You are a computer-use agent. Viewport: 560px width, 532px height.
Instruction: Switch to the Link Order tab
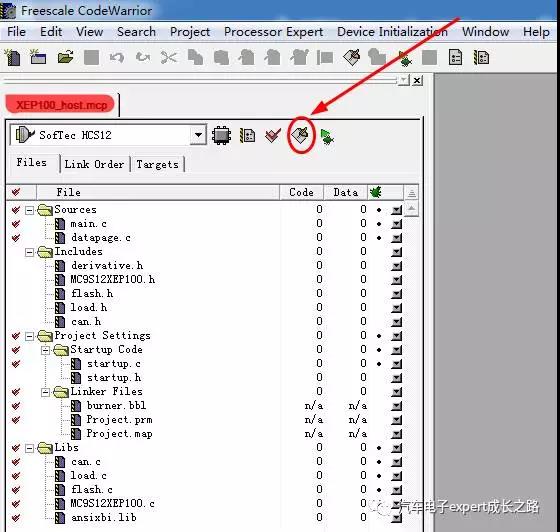click(x=94, y=164)
